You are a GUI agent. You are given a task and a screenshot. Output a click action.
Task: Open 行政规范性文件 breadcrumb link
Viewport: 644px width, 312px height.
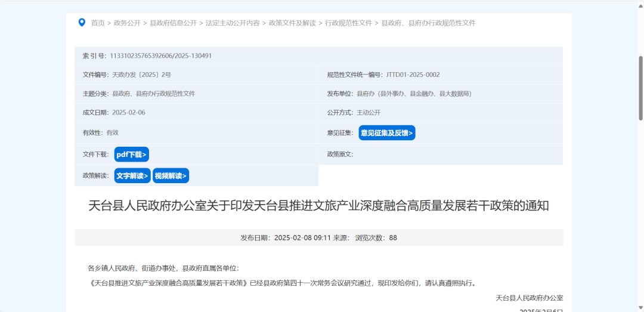point(349,23)
